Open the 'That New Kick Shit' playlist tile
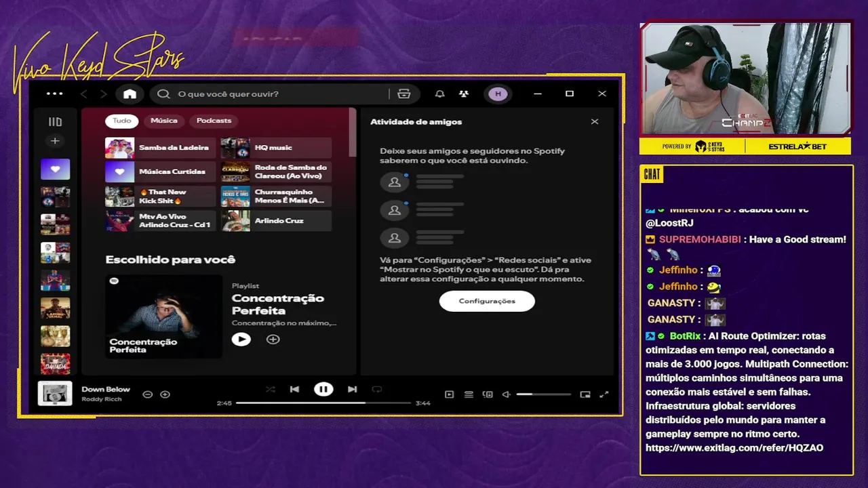The image size is (868, 488). click(x=160, y=197)
